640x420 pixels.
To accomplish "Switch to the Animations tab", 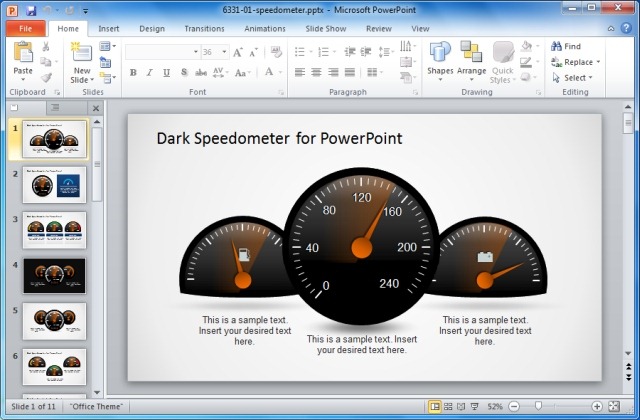I will click(264, 29).
